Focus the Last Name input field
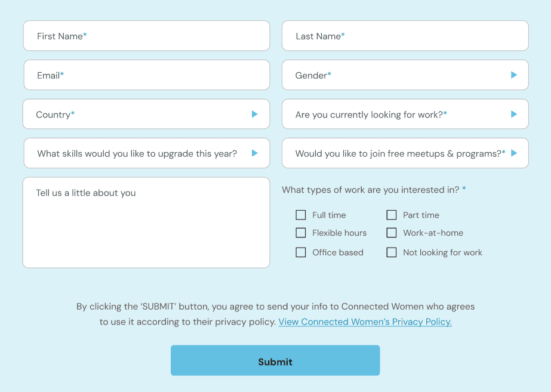551x392 pixels. pyautogui.click(x=405, y=36)
